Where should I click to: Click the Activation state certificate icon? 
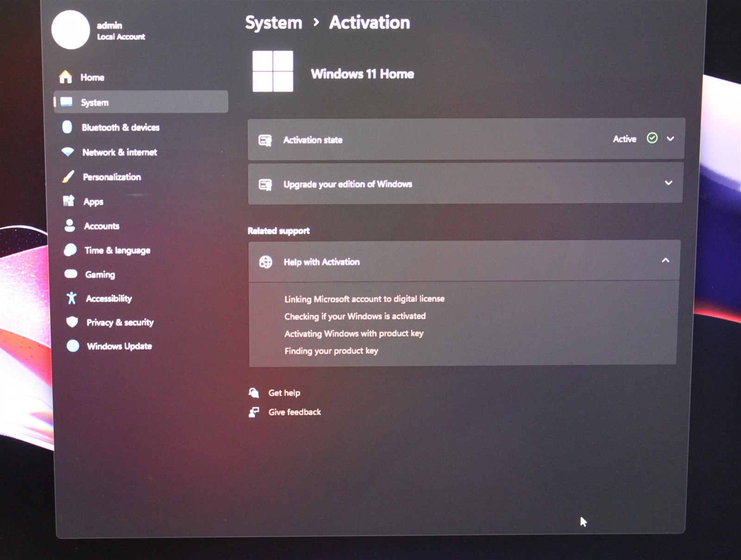265,140
